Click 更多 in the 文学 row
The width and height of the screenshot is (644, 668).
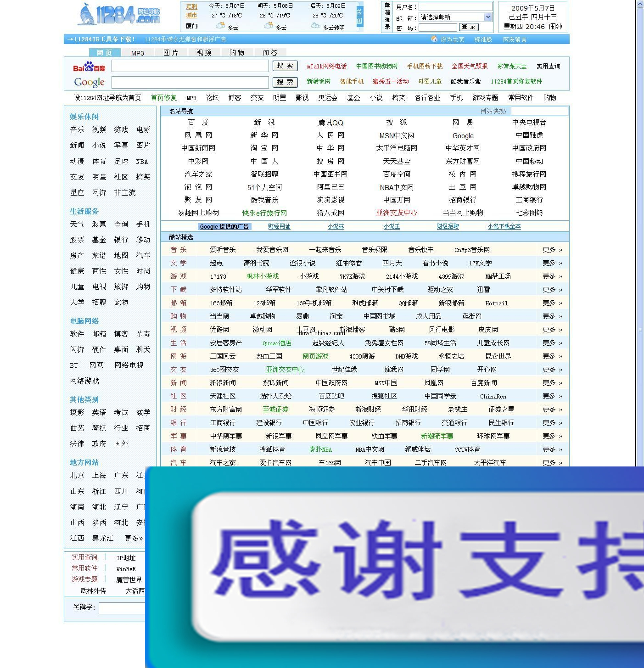552,263
